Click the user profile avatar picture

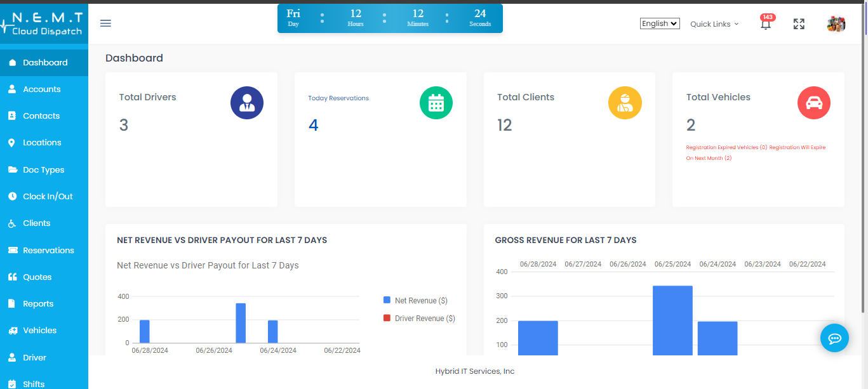[836, 23]
